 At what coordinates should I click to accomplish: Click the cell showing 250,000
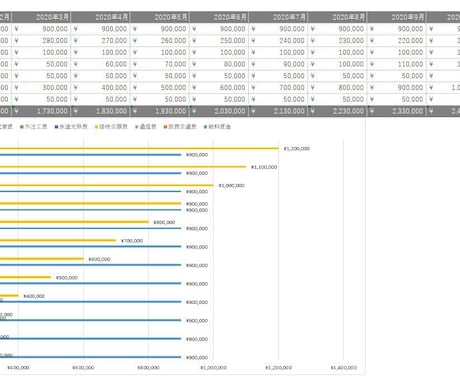(x=219, y=41)
